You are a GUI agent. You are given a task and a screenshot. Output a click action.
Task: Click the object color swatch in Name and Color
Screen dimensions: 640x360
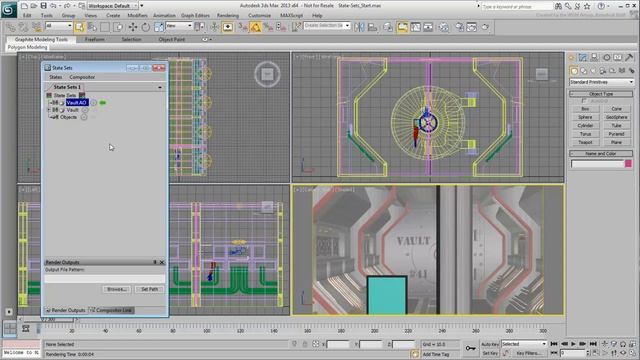(629, 164)
